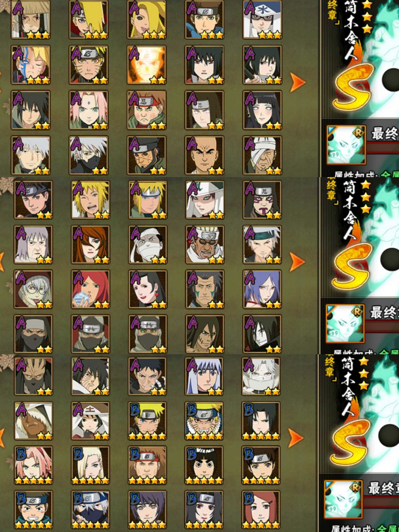This screenshot has height=532, width=399.
Task: Select Kabuto with glasses and hood
Action: (33, 289)
